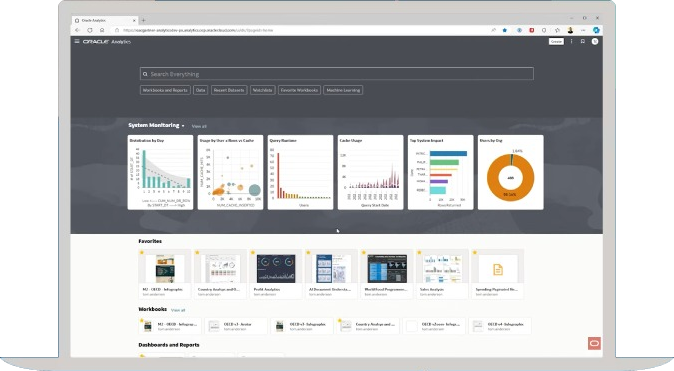
Task: Open the Spending Paginated Report favorite card
Action: (x=498, y=274)
